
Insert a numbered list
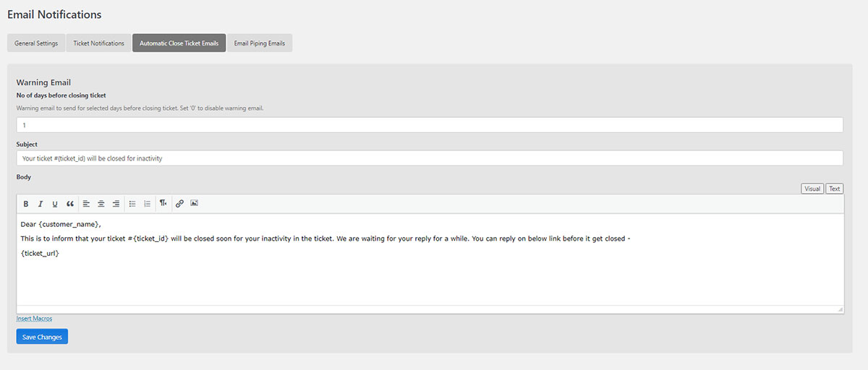[x=148, y=204]
